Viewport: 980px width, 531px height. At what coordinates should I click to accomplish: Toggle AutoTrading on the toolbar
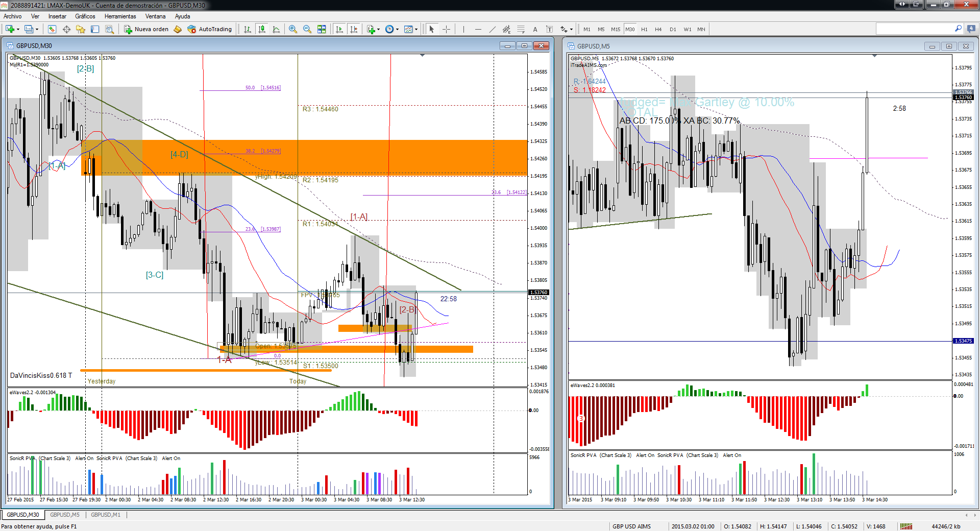(210, 29)
